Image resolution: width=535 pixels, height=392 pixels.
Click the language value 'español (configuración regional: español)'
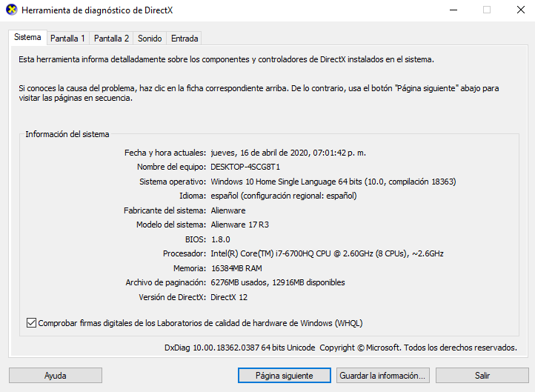point(284,196)
